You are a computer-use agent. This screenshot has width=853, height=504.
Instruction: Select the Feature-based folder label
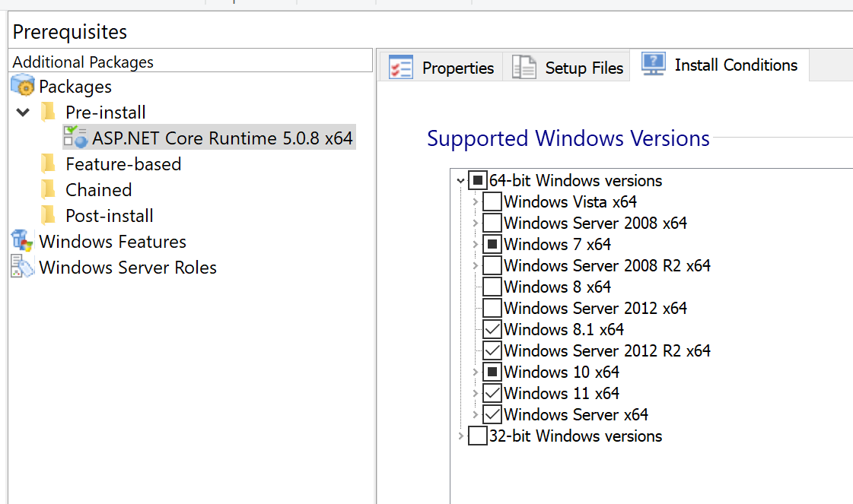tap(123, 163)
